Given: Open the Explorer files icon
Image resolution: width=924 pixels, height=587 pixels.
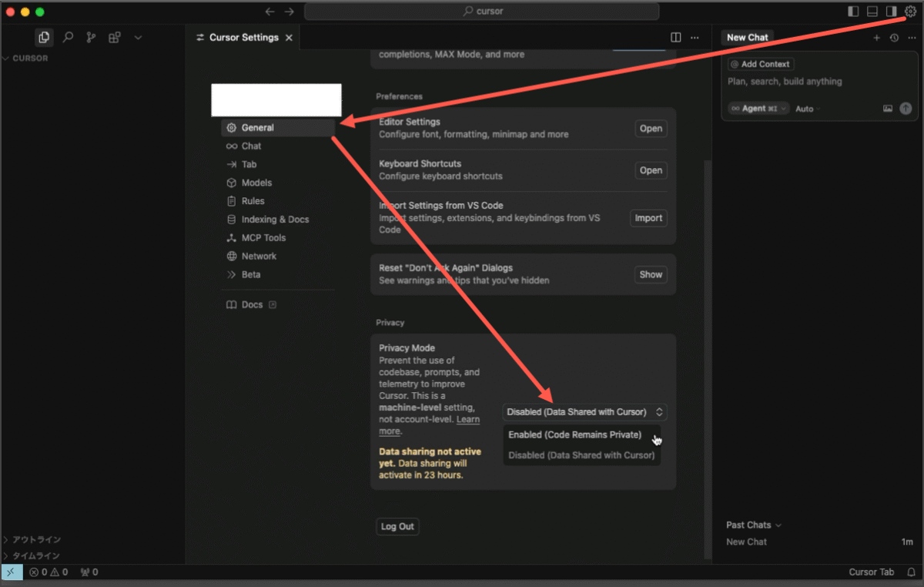Looking at the screenshot, I should [x=44, y=37].
